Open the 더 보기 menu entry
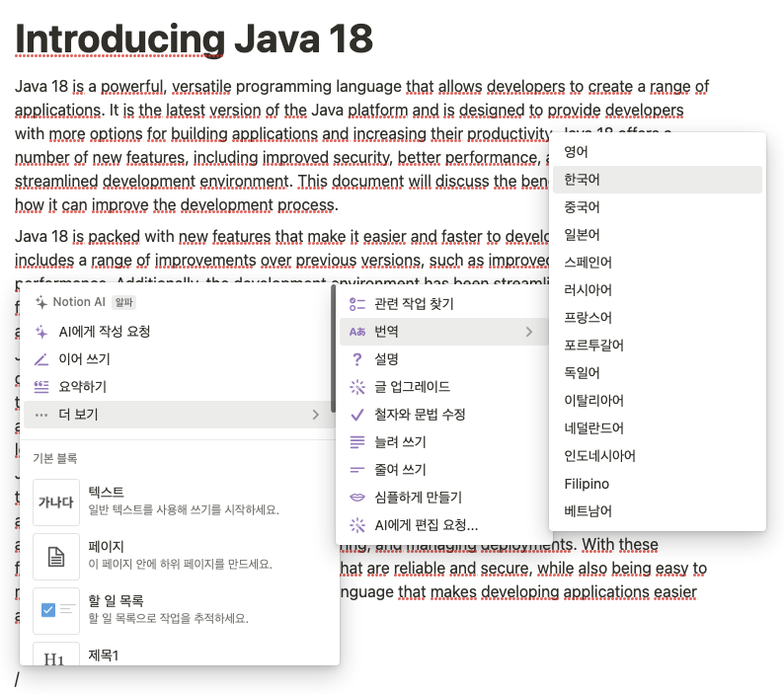This screenshot has height=695, width=784. tap(179, 415)
